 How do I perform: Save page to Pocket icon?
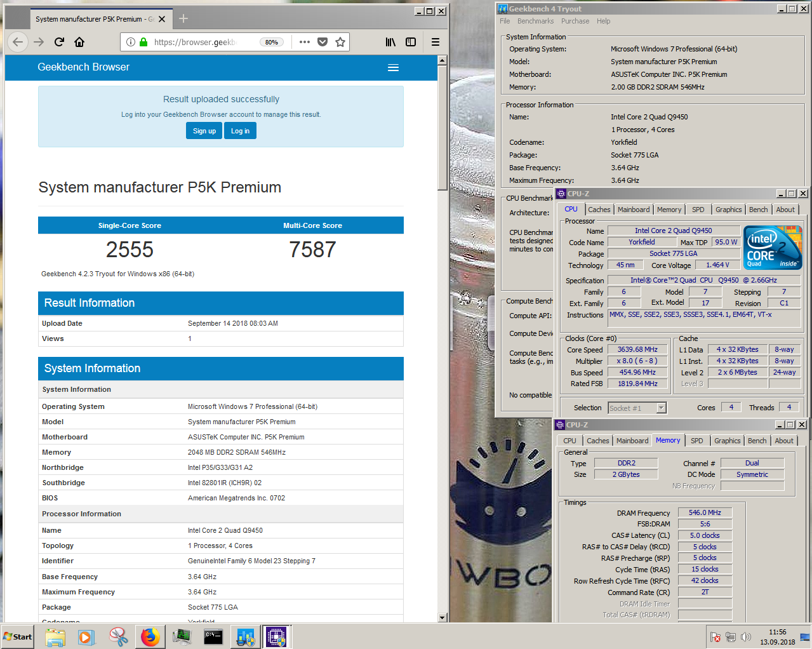click(323, 42)
